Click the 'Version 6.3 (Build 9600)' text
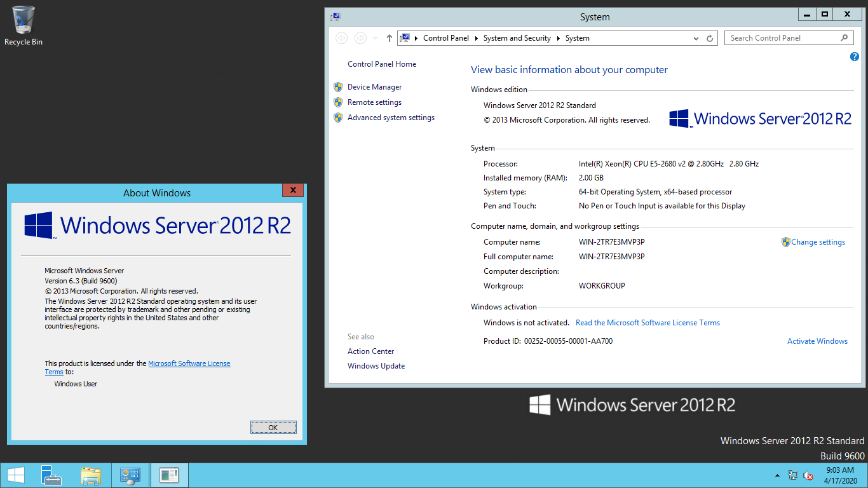This screenshot has width=868, height=488. (x=81, y=281)
